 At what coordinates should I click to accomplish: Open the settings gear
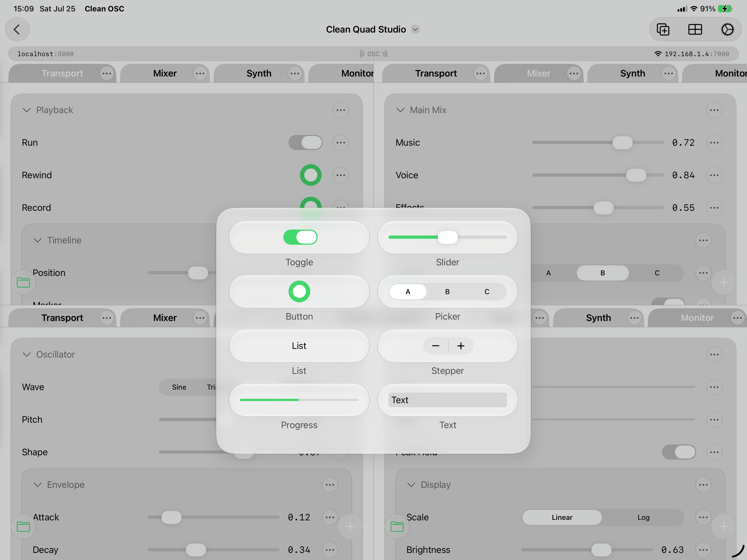727,29
